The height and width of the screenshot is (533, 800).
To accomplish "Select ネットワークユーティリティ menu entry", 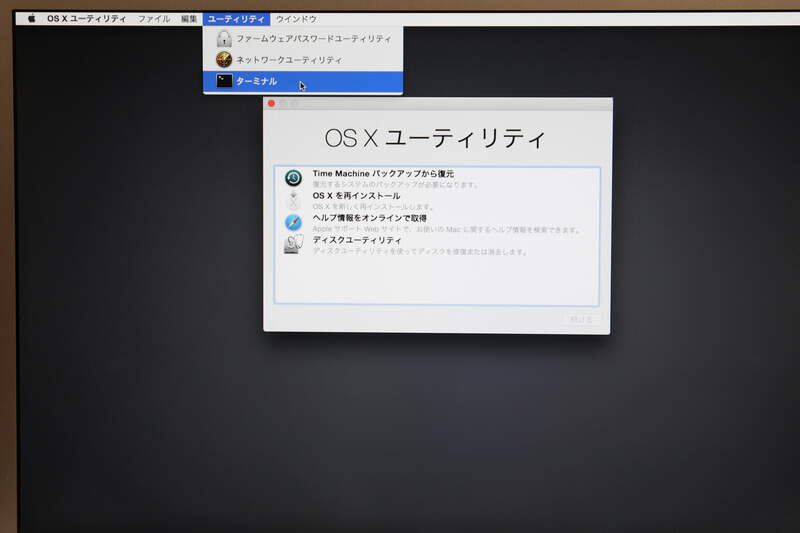I will pyautogui.click(x=288, y=60).
